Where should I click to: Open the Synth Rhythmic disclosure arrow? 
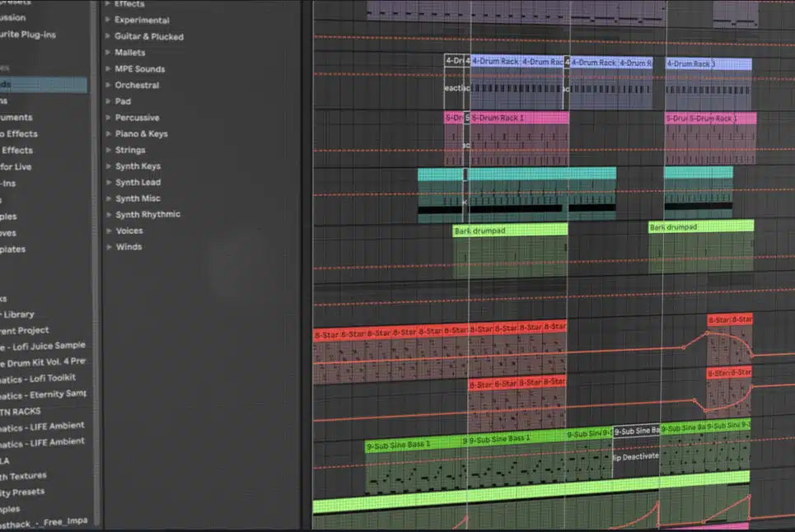(108, 214)
